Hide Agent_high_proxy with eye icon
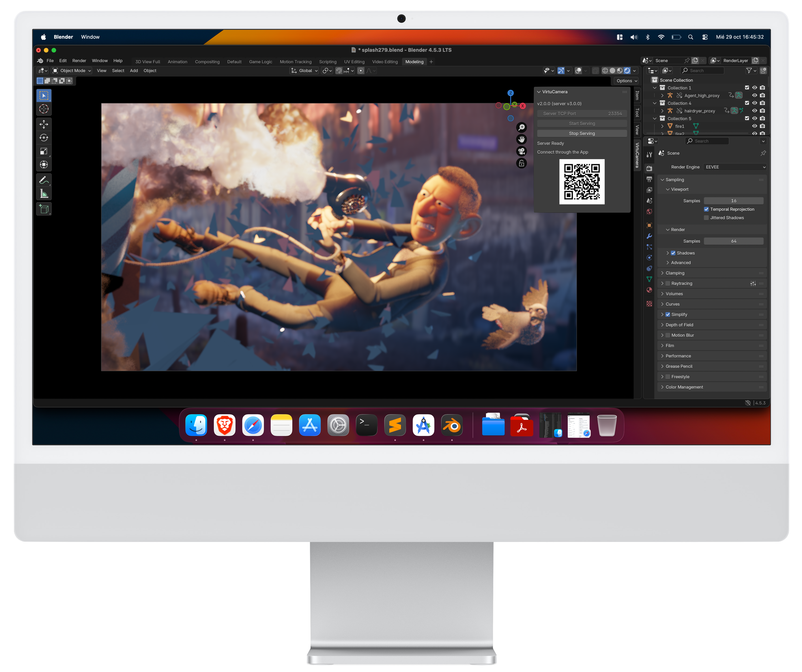This screenshot has height=672, width=802. click(754, 95)
